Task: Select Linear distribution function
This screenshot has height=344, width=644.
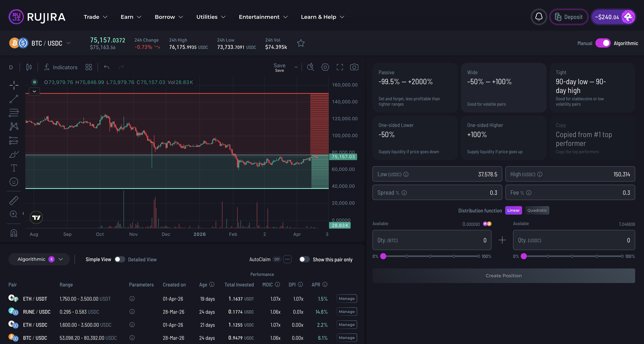Action: 513,210
